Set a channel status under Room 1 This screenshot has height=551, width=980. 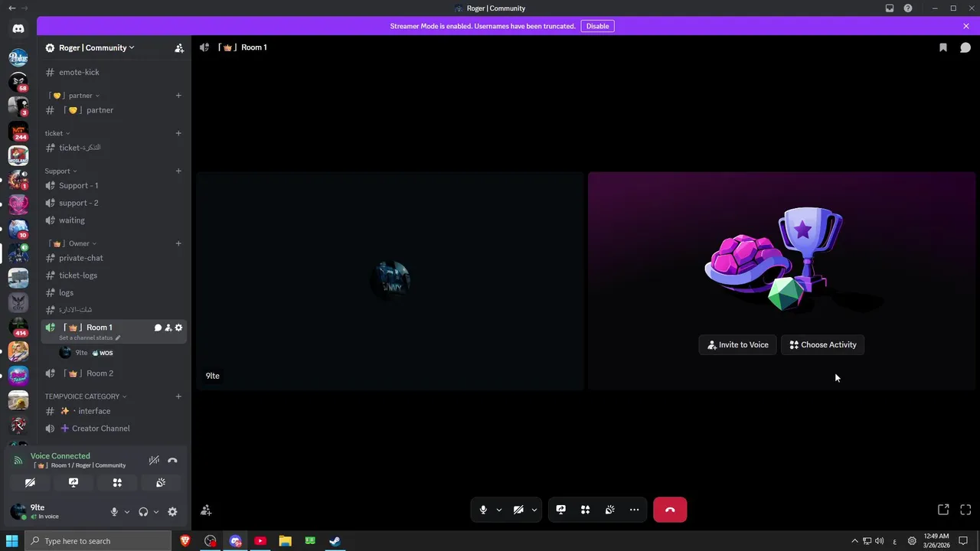90,337
